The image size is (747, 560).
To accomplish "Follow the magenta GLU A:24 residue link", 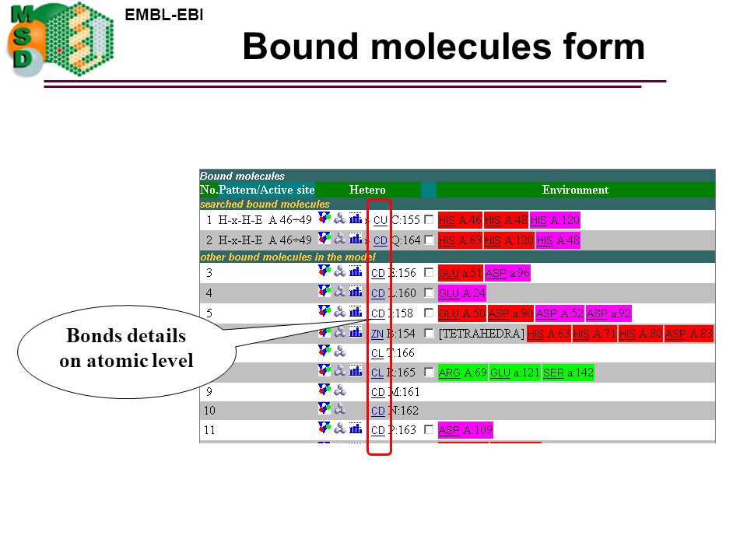I will pyautogui.click(x=462, y=293).
